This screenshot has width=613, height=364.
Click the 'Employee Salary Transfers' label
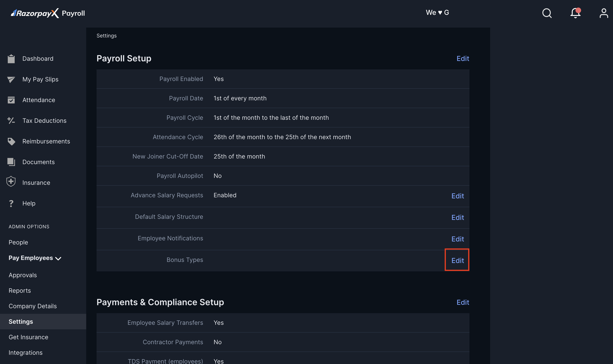[165, 323]
